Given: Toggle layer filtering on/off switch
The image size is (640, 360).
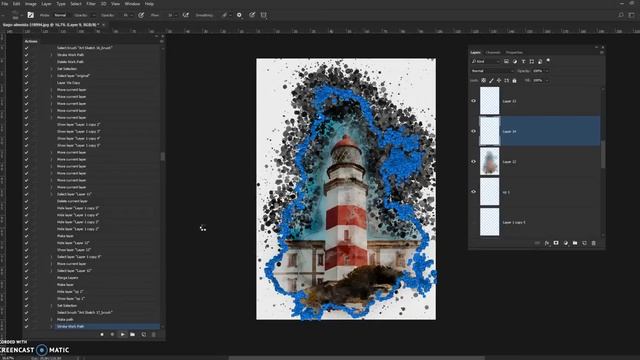Looking at the screenshot, I should pyautogui.click(x=548, y=61).
